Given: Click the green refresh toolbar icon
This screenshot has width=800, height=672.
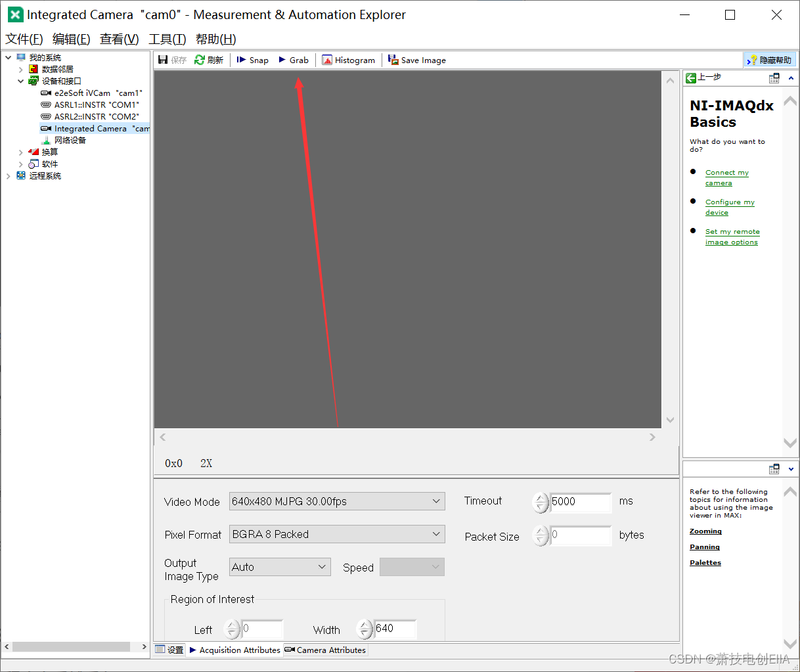Looking at the screenshot, I should 200,60.
